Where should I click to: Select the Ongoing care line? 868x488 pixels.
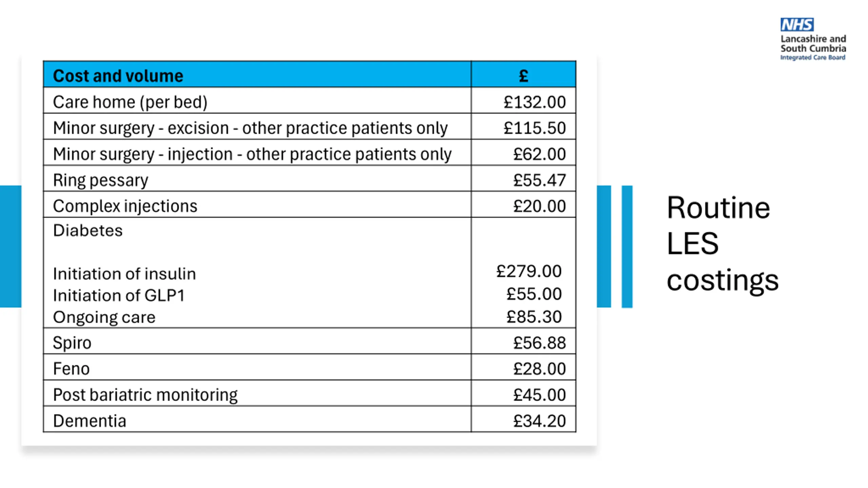(x=104, y=317)
